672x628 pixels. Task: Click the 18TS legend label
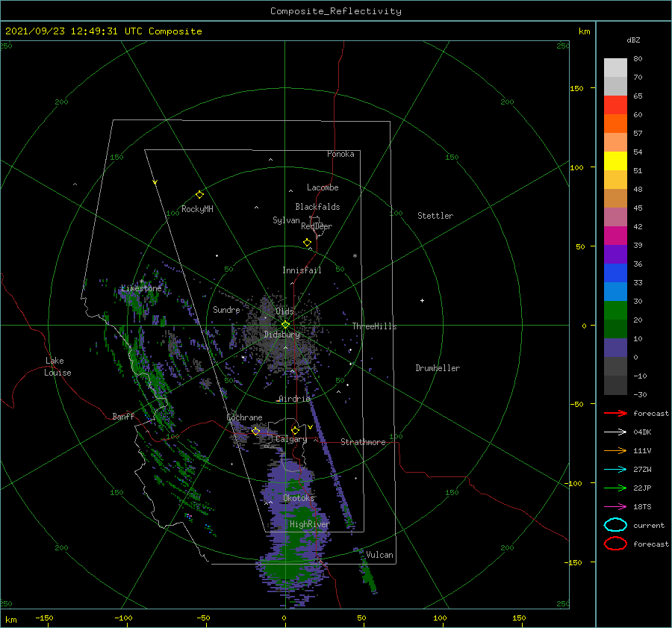coord(642,507)
